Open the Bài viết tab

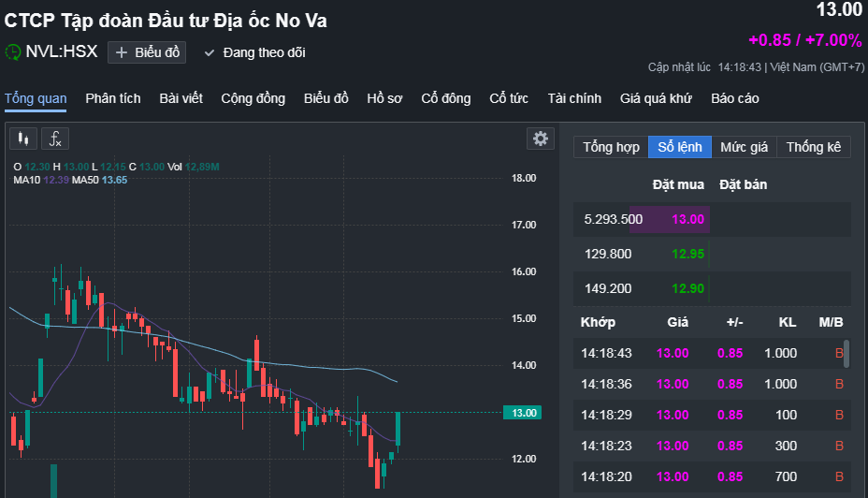(x=181, y=98)
